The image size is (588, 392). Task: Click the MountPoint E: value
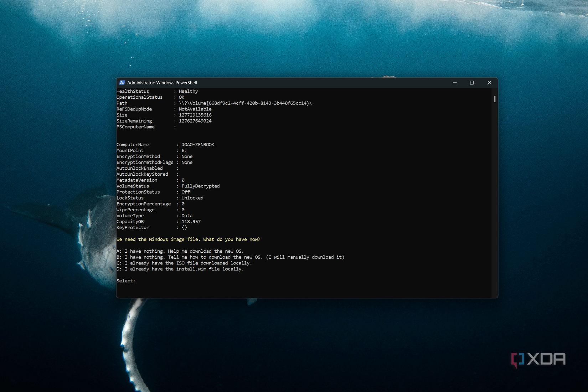pyautogui.click(x=184, y=150)
